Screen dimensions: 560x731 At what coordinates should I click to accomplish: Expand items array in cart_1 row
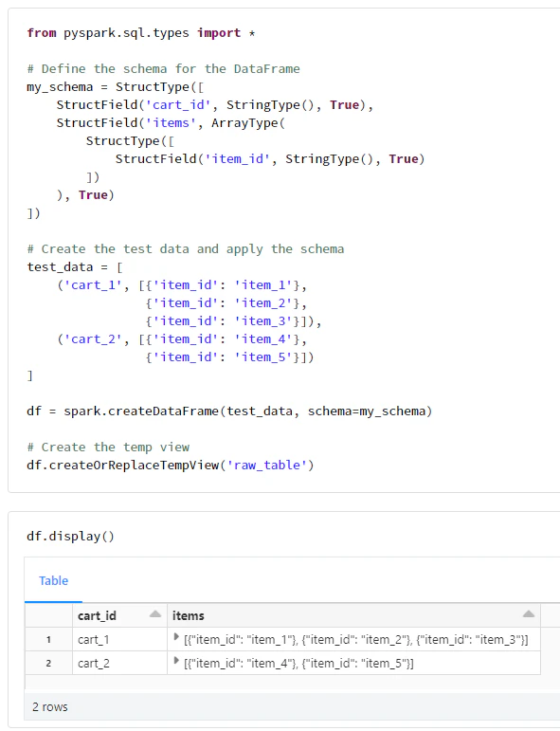click(176, 637)
